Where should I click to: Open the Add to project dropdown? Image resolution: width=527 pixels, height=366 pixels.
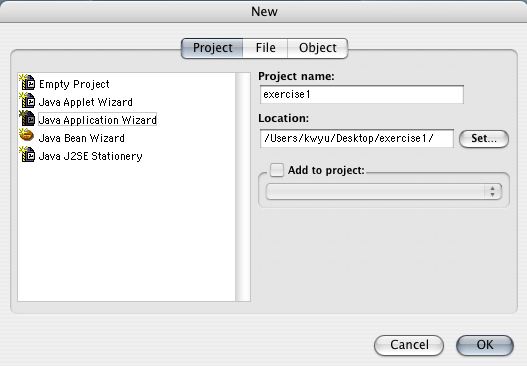383,192
